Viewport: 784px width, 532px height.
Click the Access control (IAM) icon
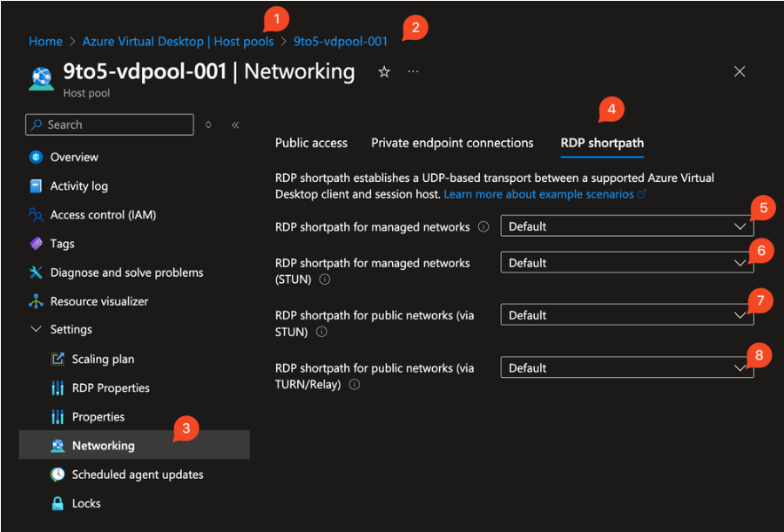coord(36,215)
